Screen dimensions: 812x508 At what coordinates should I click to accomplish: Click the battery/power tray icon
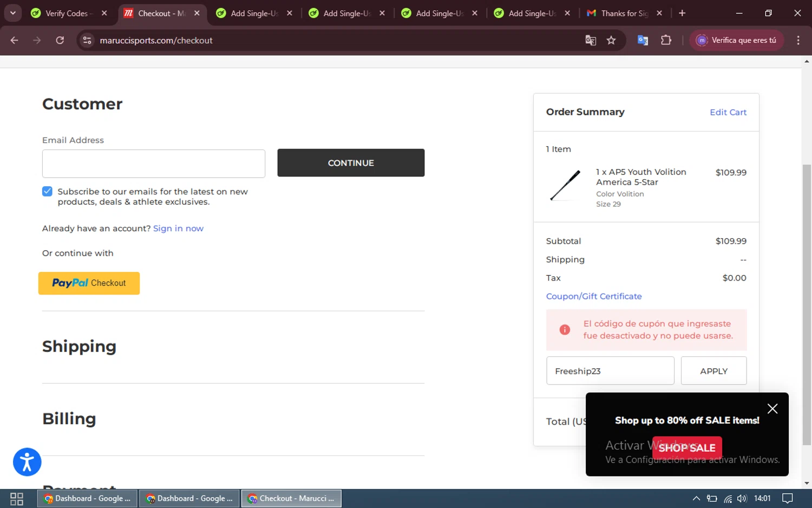[x=712, y=499]
